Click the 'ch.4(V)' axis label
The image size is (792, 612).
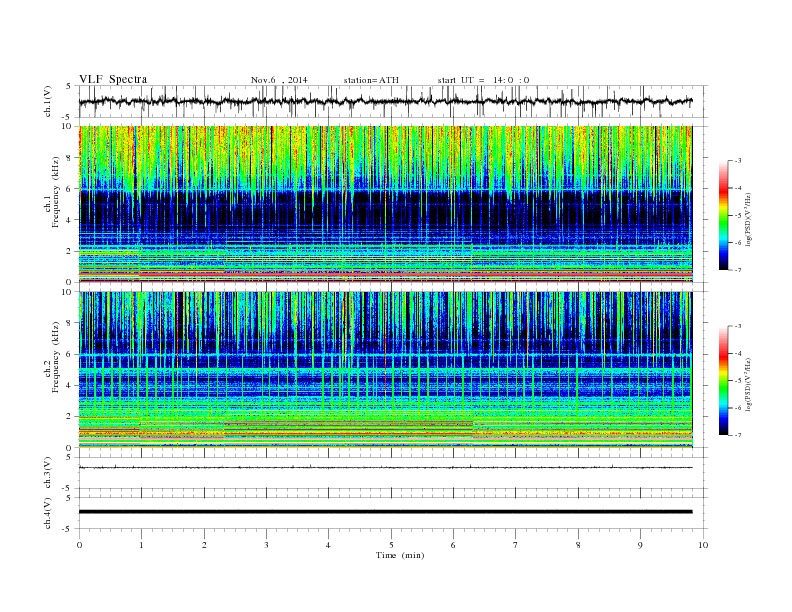click(48, 513)
